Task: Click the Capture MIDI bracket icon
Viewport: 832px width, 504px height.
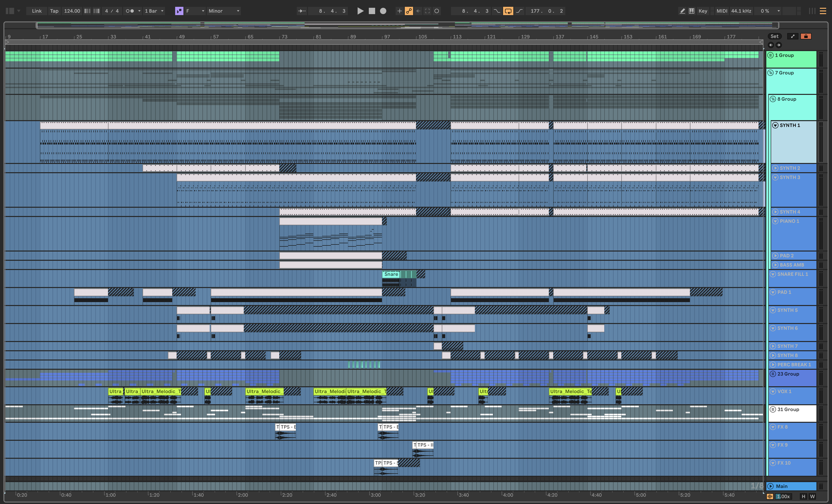Action: point(427,11)
